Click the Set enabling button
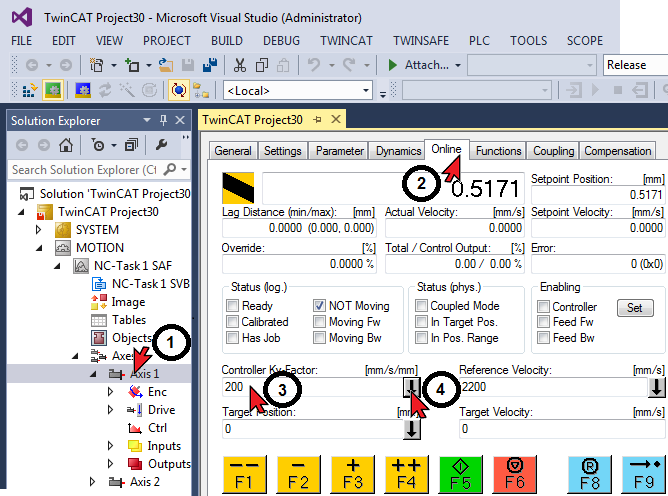Image resolution: width=668 pixels, height=496 pixels. click(635, 308)
